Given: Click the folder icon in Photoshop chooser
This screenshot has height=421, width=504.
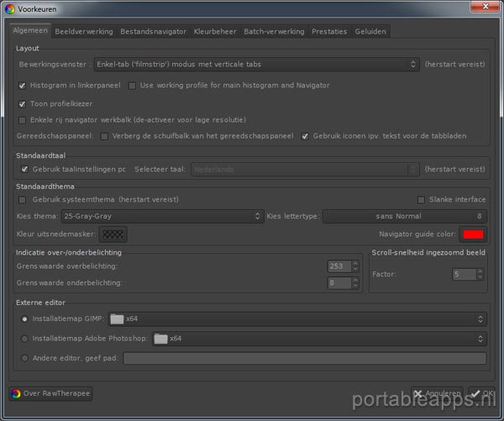Looking at the screenshot, I should click(160, 339).
